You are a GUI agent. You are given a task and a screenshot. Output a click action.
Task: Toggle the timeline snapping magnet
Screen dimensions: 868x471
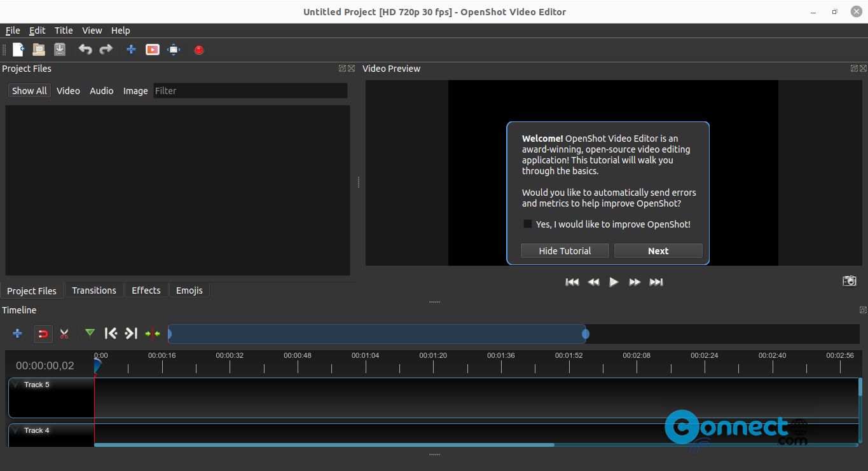43,334
